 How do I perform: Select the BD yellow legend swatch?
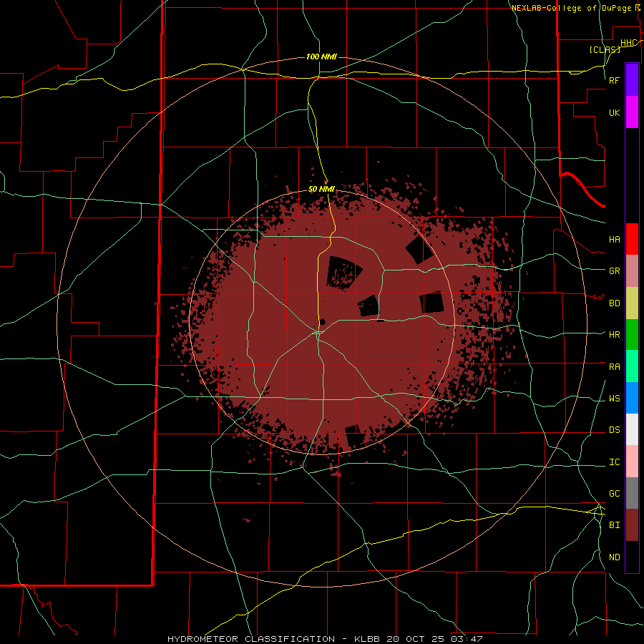point(632,303)
